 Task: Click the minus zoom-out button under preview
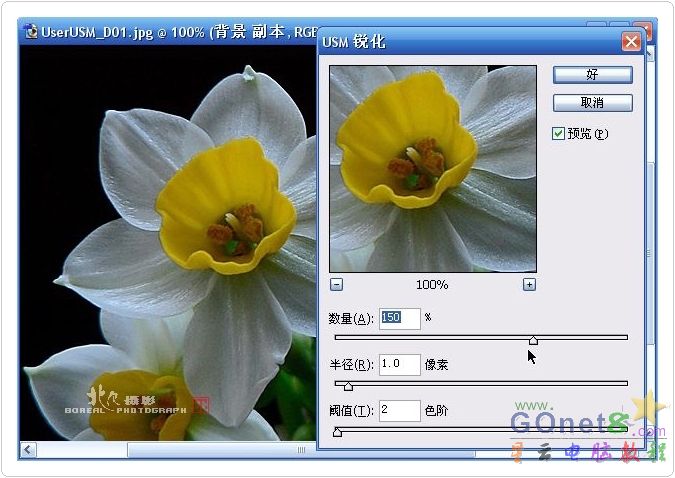coord(336,285)
